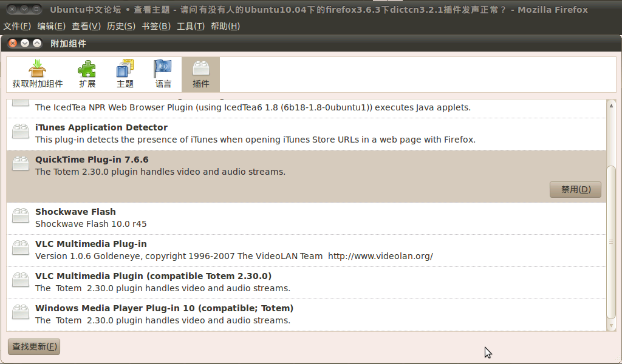Open the 历史(S) menu
The image size is (622, 364).
(121, 26)
